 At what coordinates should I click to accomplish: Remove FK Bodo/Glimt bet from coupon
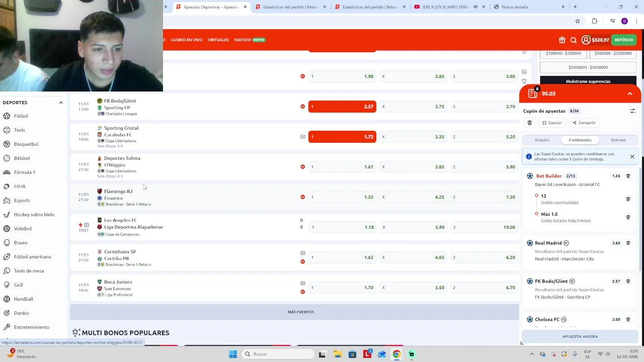tap(628, 281)
